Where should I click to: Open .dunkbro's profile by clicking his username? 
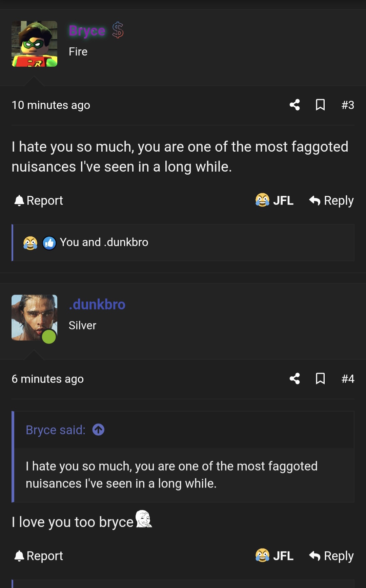(97, 304)
